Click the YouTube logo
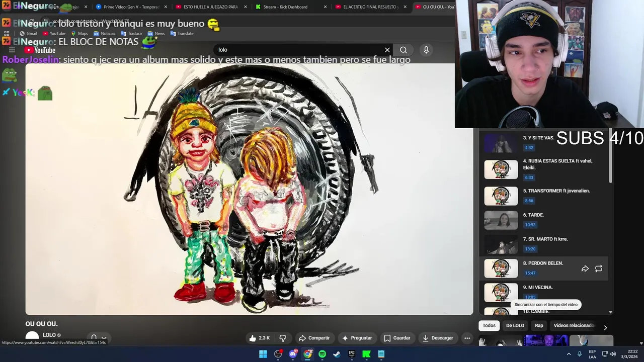This screenshot has height=362, width=644. (x=40, y=50)
